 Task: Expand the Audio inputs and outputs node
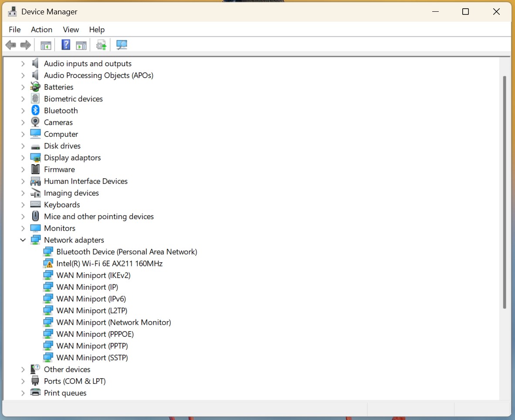[x=23, y=63]
